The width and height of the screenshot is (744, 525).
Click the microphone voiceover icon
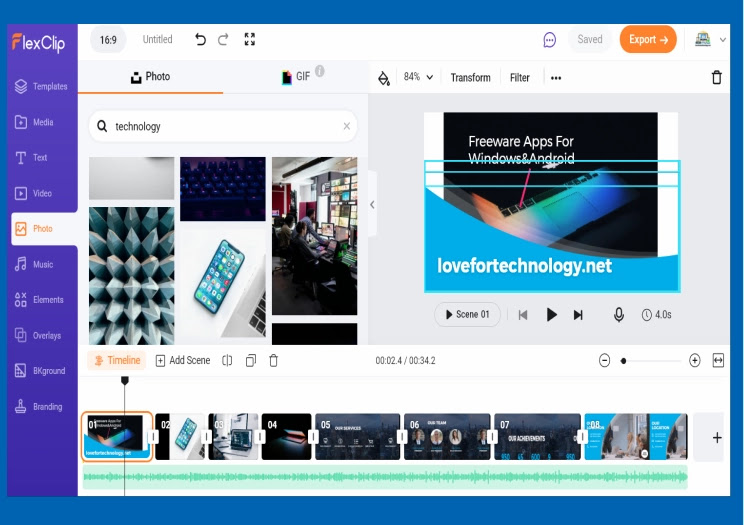[619, 315]
